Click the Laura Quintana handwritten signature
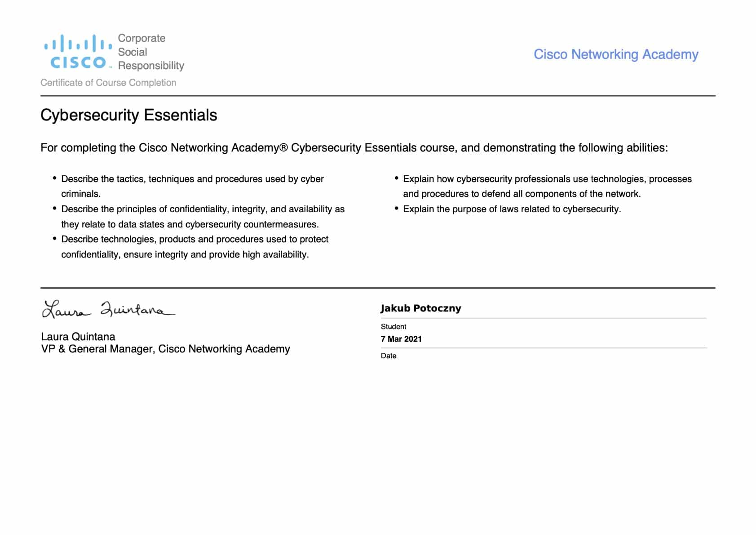756x535 pixels. (108, 309)
